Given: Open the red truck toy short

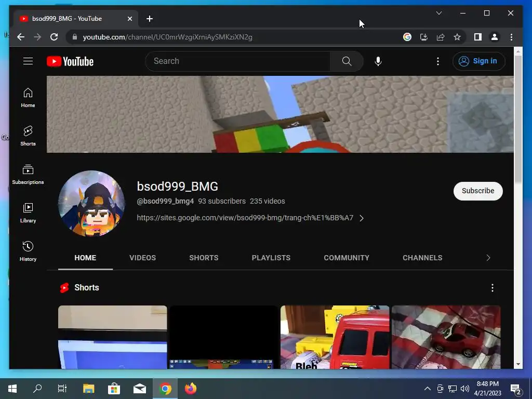Looking at the screenshot, I should click(x=335, y=337).
